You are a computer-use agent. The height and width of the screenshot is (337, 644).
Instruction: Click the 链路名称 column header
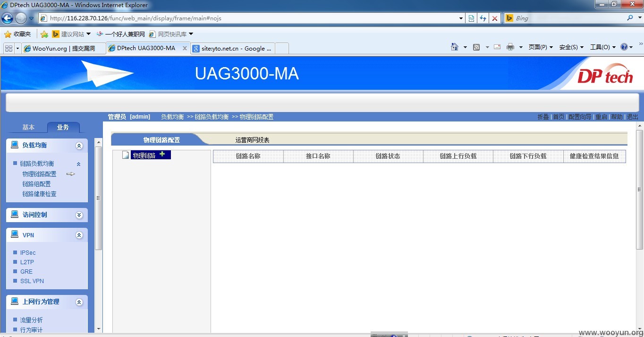click(248, 156)
